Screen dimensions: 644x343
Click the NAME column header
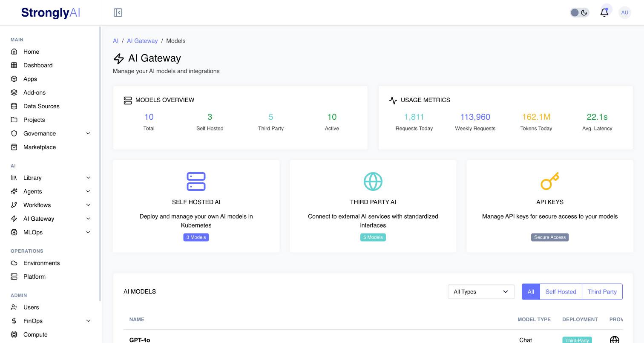(x=137, y=320)
